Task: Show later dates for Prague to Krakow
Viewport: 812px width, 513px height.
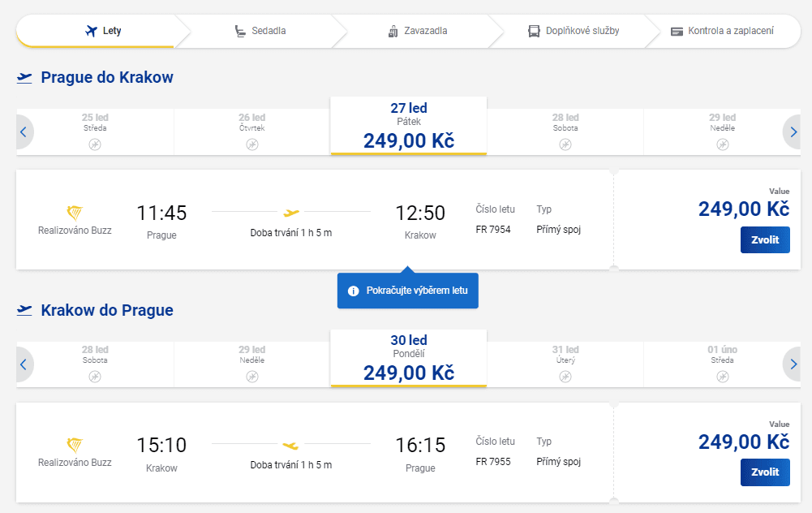Action: point(793,132)
